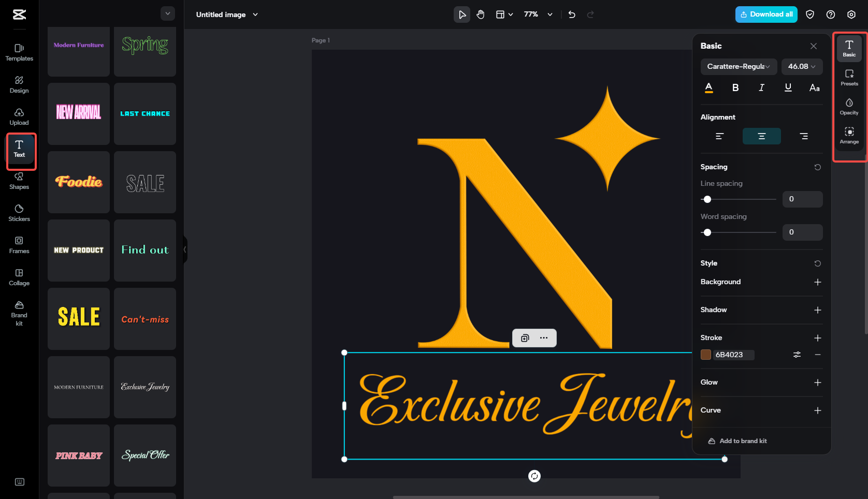
Task: Click the undo icon
Action: point(572,14)
